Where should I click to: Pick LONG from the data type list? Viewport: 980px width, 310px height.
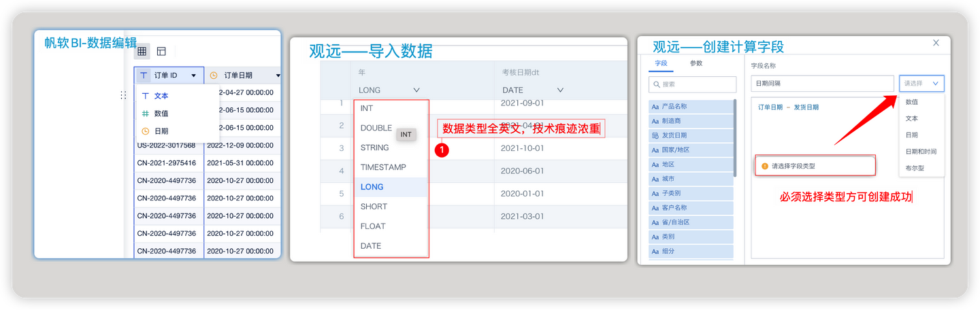pyautogui.click(x=391, y=187)
